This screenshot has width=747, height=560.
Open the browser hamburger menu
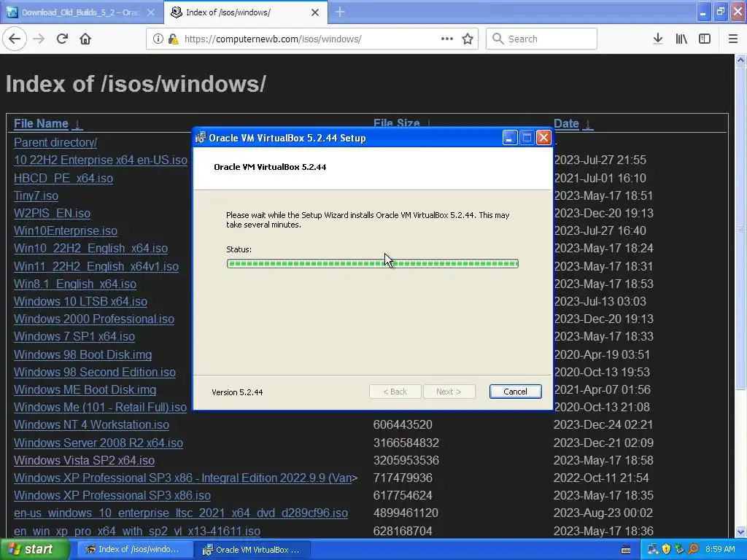coord(733,39)
